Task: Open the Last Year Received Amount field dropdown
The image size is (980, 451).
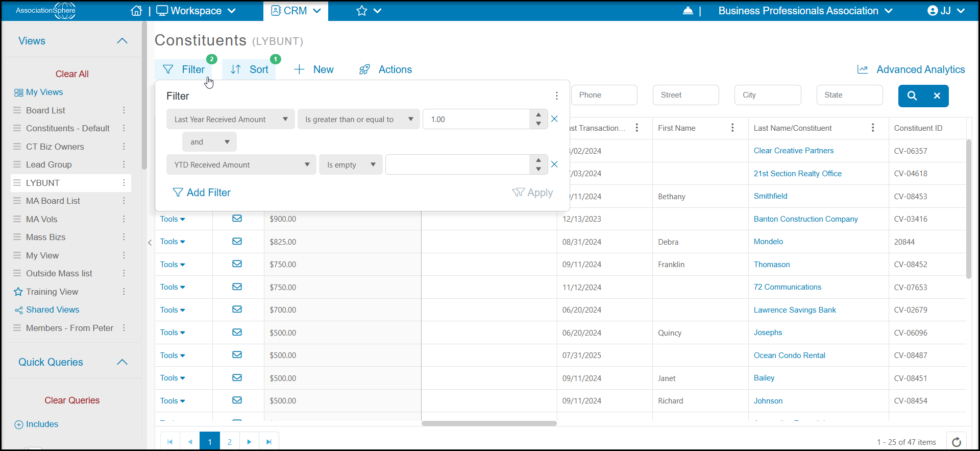Action: pos(231,119)
